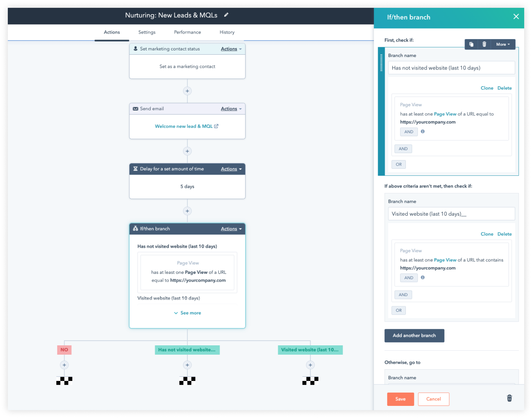This screenshot has width=532, height=418.
Task: Click the Clone link above the Page View filter
Action: tap(487, 88)
